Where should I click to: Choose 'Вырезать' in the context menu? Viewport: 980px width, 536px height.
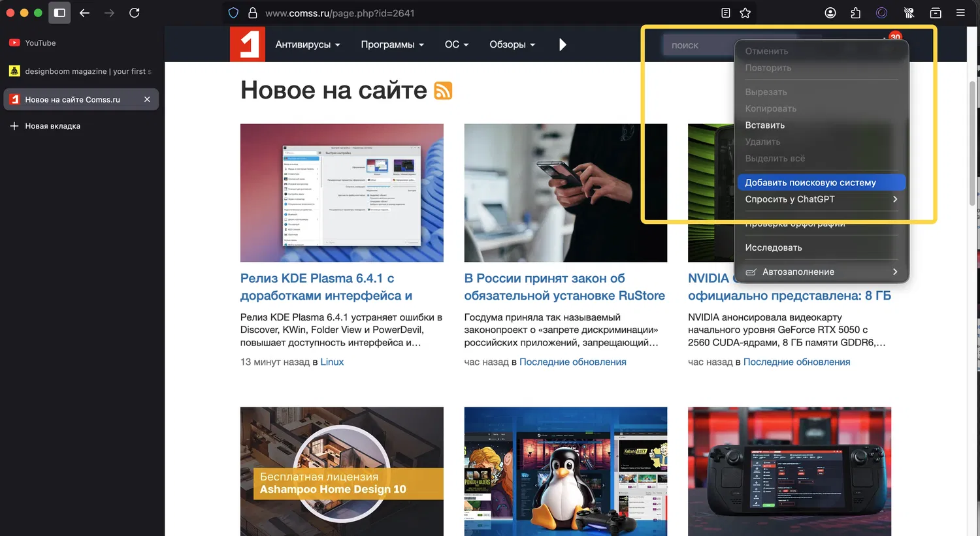pos(822,92)
